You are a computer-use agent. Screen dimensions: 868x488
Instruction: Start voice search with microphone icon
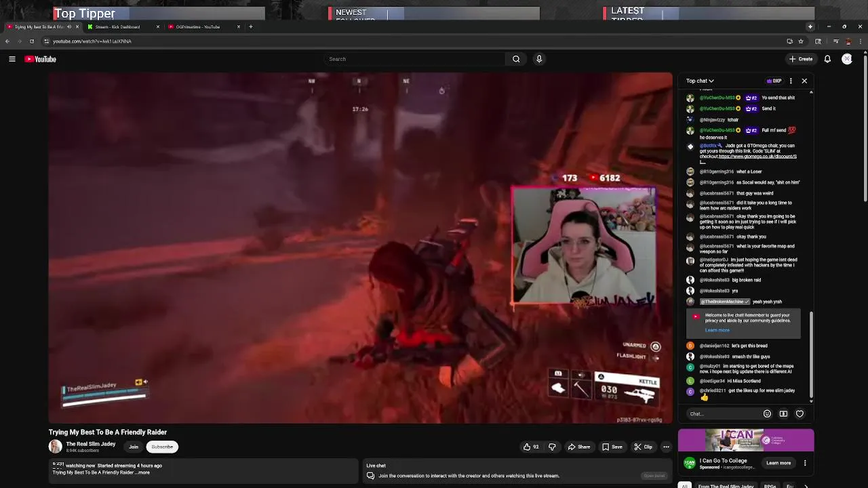click(539, 59)
